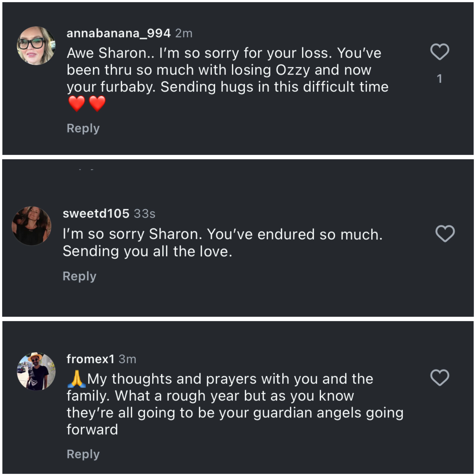This screenshot has height=476, width=476.
Task: Click the 33s timestamp beside sweetd105
Action: click(x=145, y=214)
